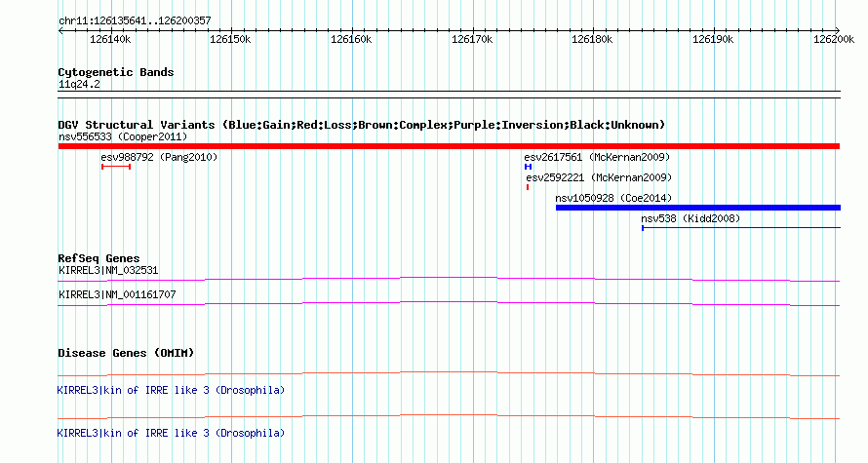Open esv2617561 (McKernan2009) variant label
The width and height of the screenshot is (868, 463).
click(597, 157)
